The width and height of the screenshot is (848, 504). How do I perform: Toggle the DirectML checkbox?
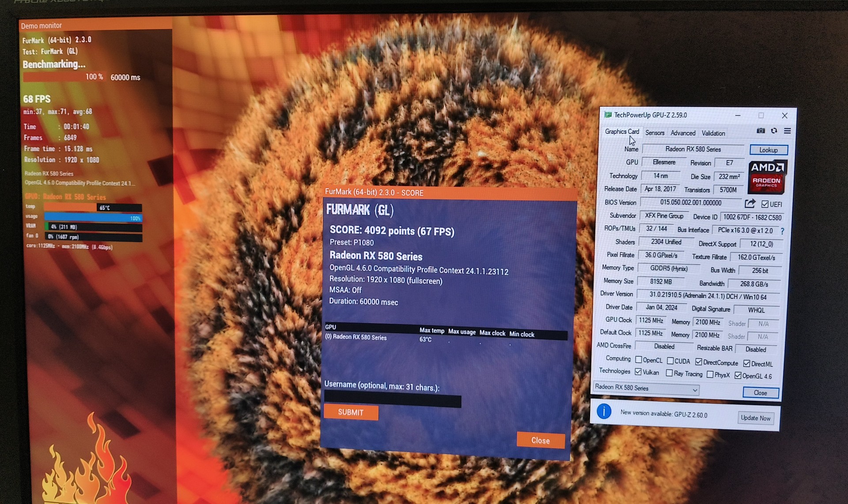tap(746, 363)
